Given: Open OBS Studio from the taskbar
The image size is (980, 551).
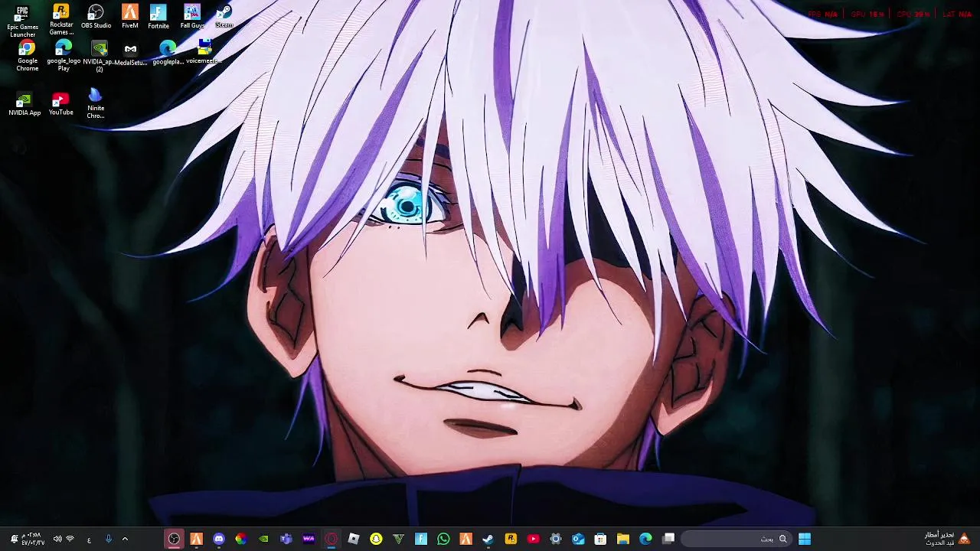Looking at the screenshot, I should pos(174,539).
